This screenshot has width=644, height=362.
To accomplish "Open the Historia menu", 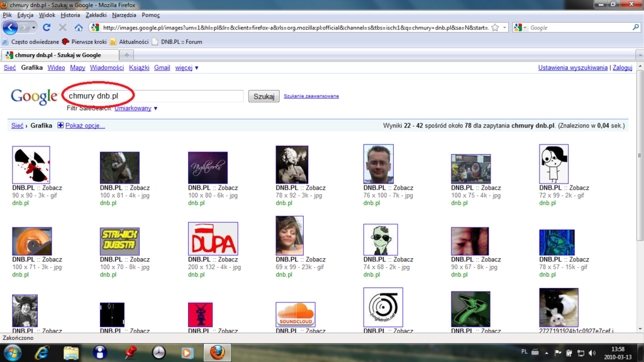I will coord(70,15).
